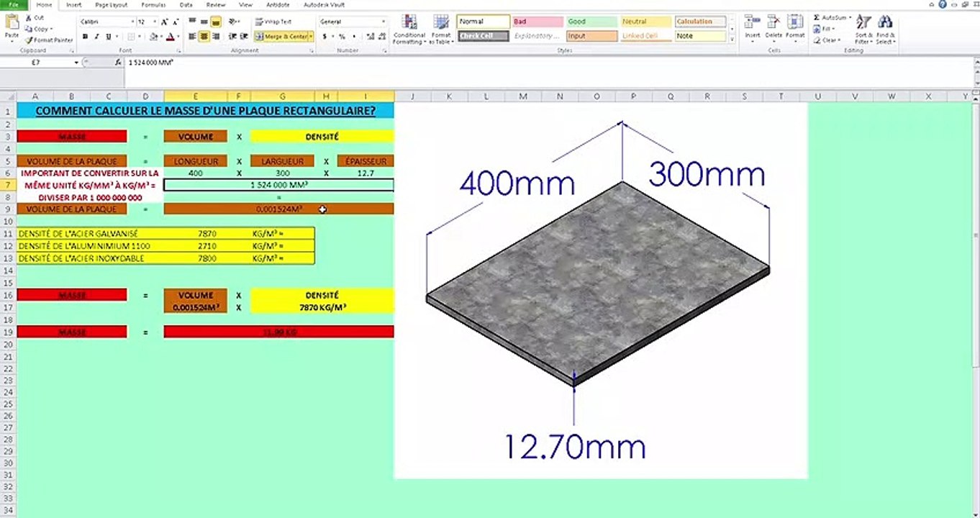Apply the Accounting dollar format
The image size is (980, 518).
(326, 36)
